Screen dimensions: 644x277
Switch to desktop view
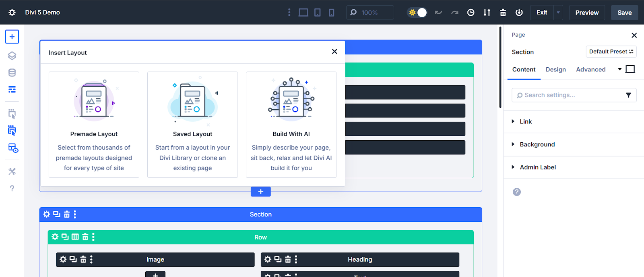[x=303, y=12]
